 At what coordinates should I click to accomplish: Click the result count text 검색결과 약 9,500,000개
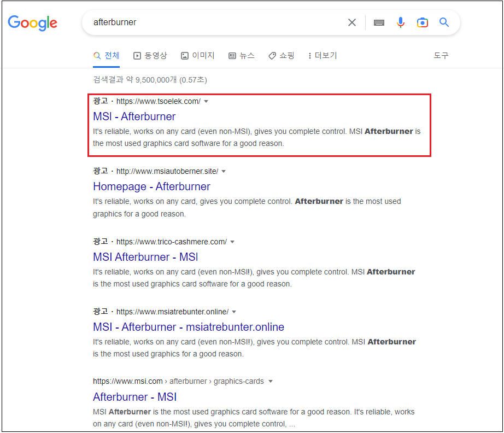(135, 80)
